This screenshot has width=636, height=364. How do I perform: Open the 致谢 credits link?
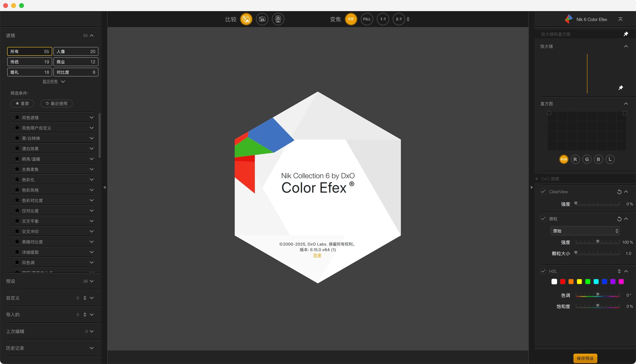317,255
